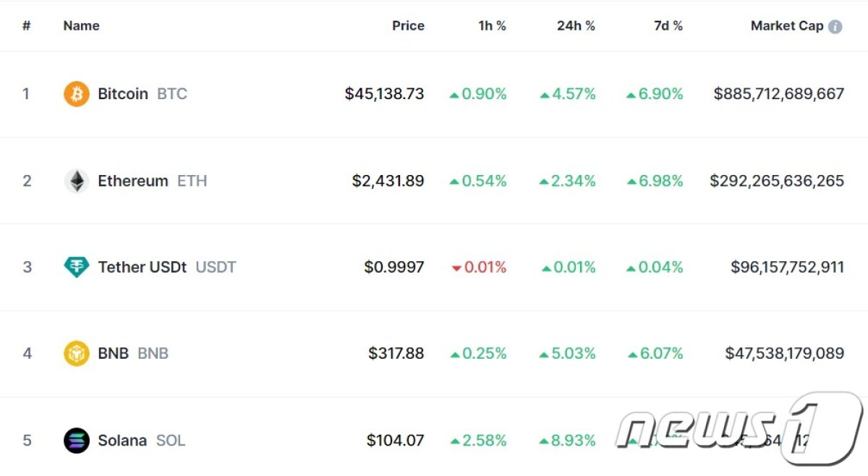868x476 pixels.
Task: Sort by the # rank column header
Action: [x=27, y=26]
